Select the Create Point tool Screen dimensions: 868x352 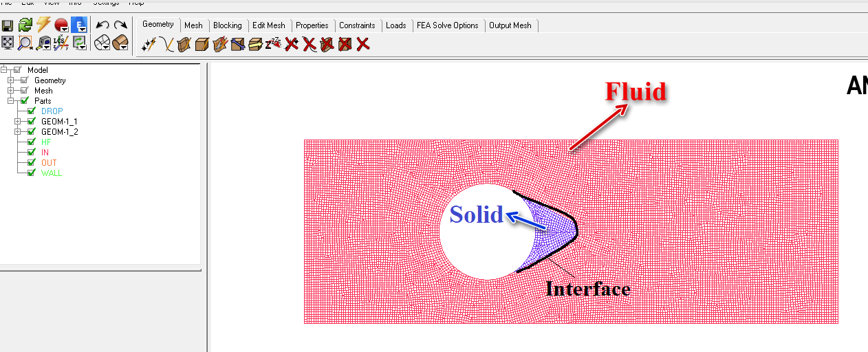pos(149,45)
